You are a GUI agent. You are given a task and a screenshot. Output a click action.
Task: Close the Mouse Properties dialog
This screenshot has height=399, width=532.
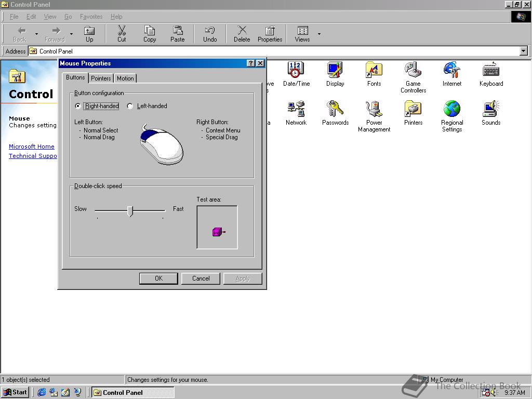coord(260,63)
